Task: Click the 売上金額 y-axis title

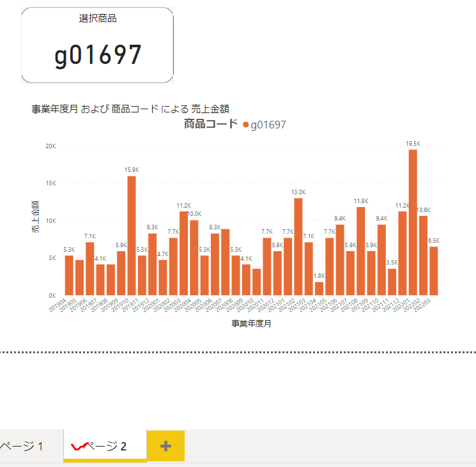Action: click(36, 216)
